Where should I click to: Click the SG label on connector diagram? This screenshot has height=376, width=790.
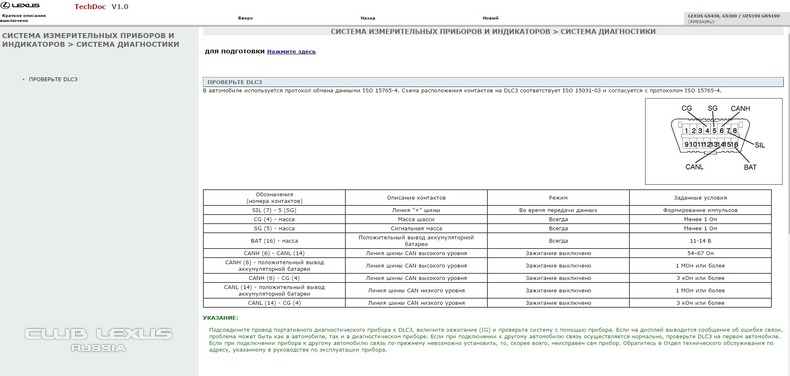tap(712, 108)
